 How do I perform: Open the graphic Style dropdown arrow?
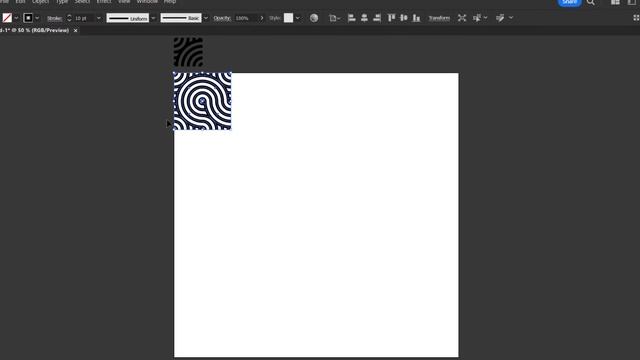click(298, 18)
